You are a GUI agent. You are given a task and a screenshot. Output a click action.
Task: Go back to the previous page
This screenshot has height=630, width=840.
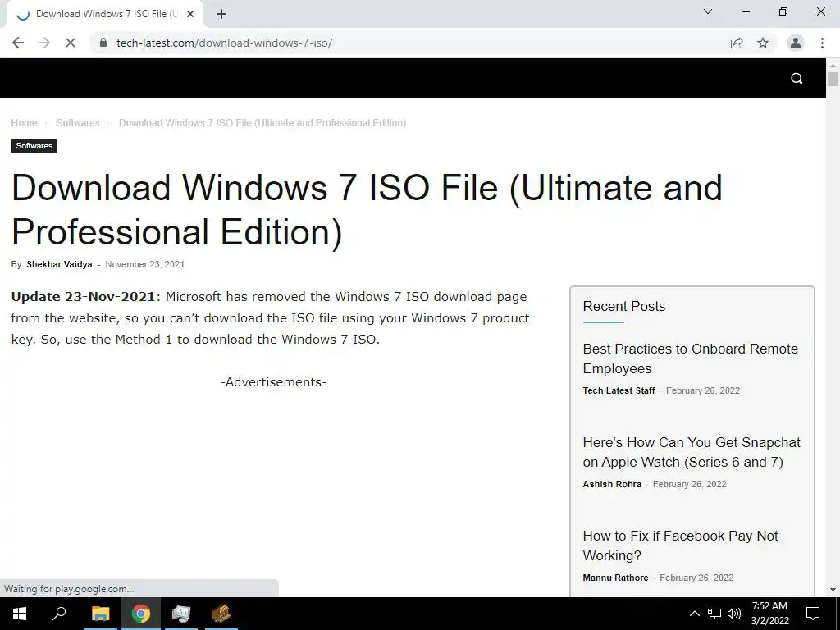(x=18, y=43)
